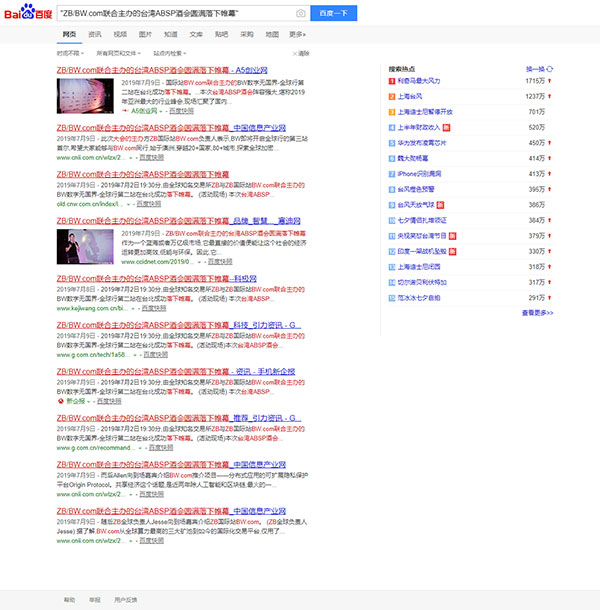Switch to the 地图 tab
This screenshot has width=600, height=610.
coord(272,34)
